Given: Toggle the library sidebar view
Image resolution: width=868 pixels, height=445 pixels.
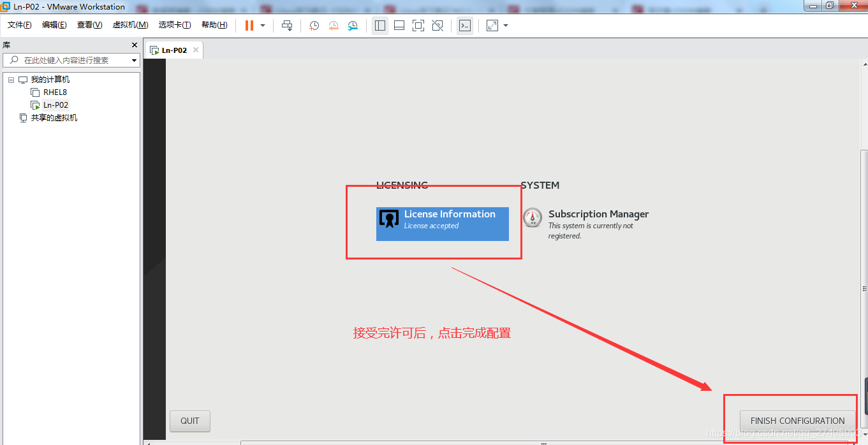Looking at the screenshot, I should 380,26.
